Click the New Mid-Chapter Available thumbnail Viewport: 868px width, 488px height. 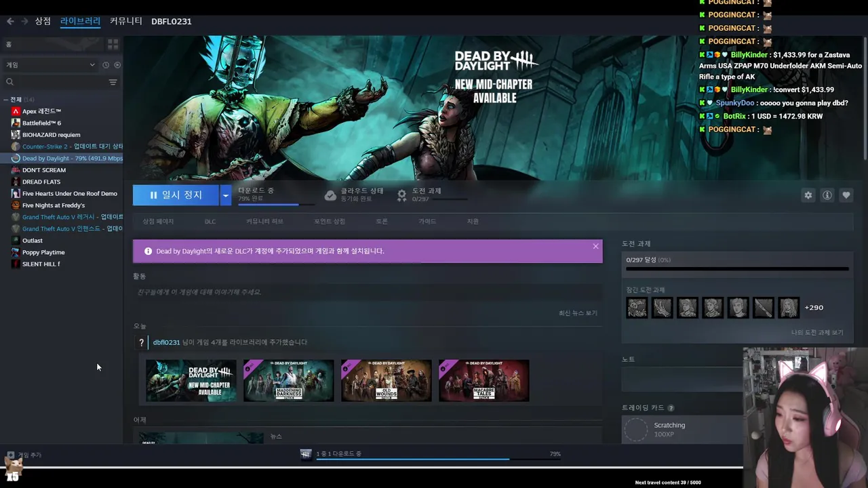[191, 381]
